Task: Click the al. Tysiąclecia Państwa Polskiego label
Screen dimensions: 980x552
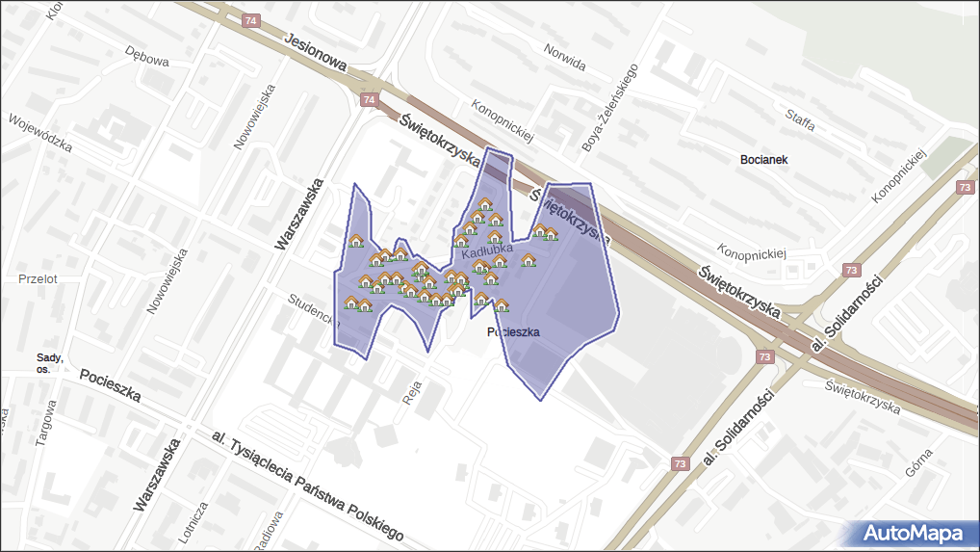Action: (x=305, y=486)
